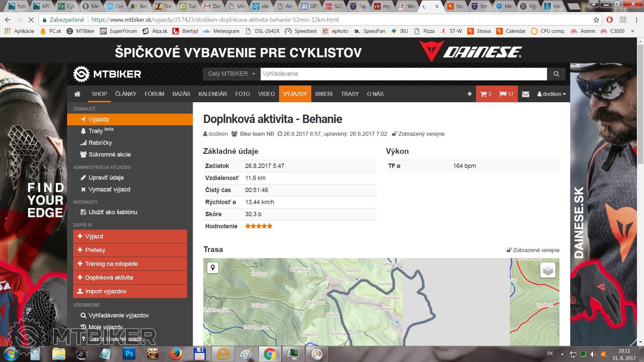Click the Vyhľadávanie search input field
644x362 pixels.
[403, 74]
